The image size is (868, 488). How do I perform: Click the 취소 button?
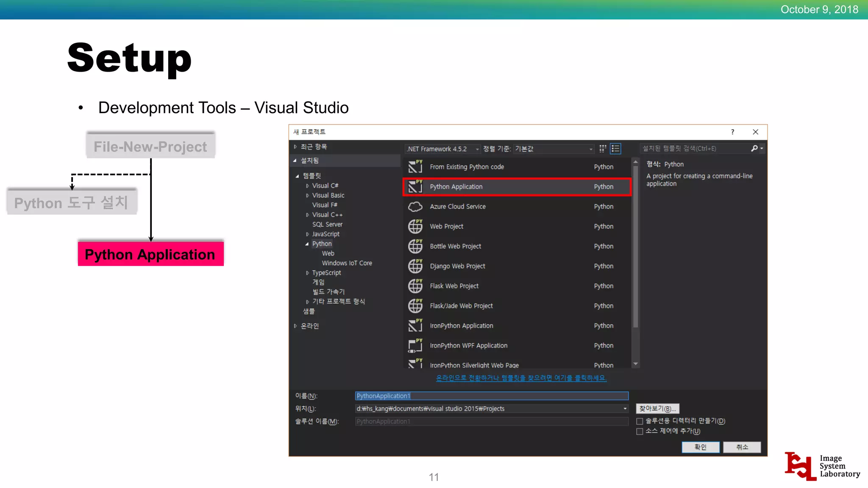coord(742,447)
